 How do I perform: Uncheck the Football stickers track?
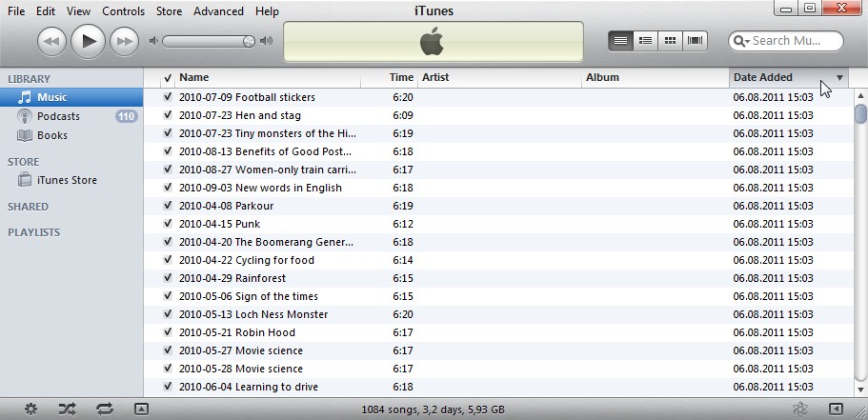coord(168,97)
